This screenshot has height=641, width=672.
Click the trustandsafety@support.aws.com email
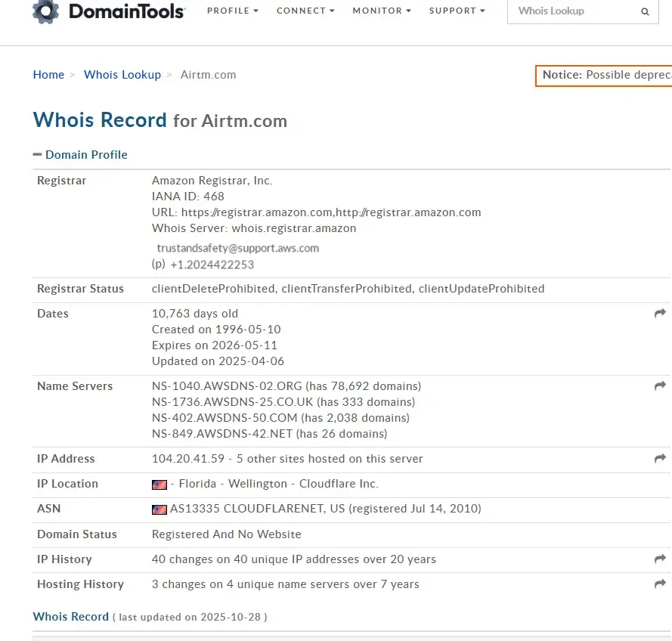pos(238,248)
